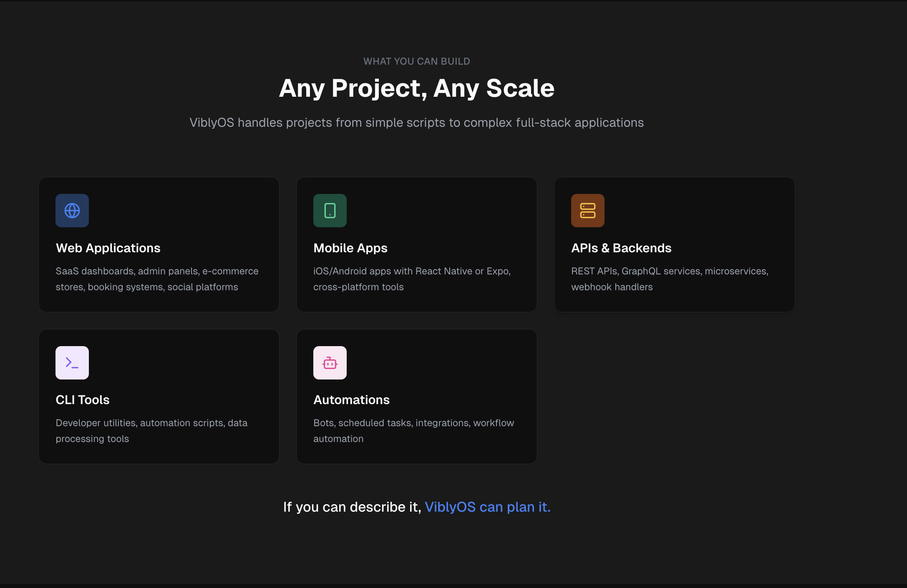Click the command prompt symbol in the lavender tile
Screen dimensions: 907x588
(x=72, y=363)
